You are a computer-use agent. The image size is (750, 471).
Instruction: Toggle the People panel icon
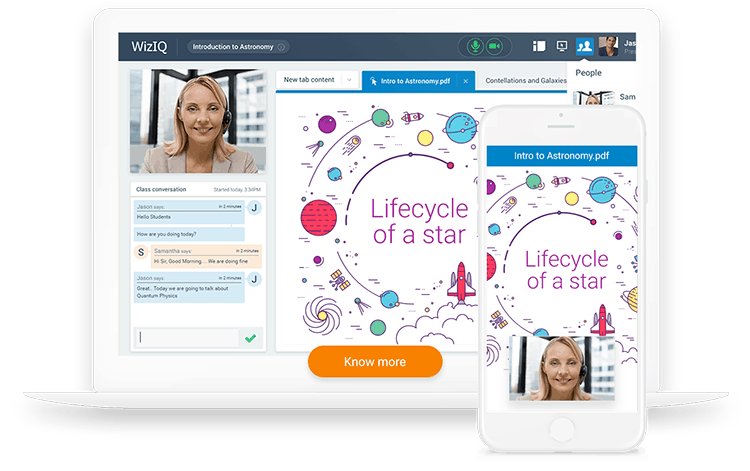click(585, 46)
